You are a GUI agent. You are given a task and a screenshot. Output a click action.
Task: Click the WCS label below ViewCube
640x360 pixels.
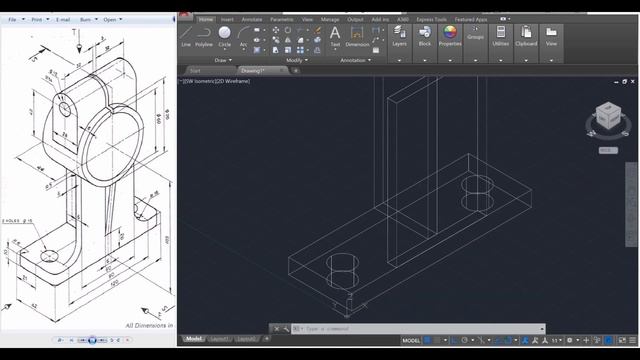point(608,150)
